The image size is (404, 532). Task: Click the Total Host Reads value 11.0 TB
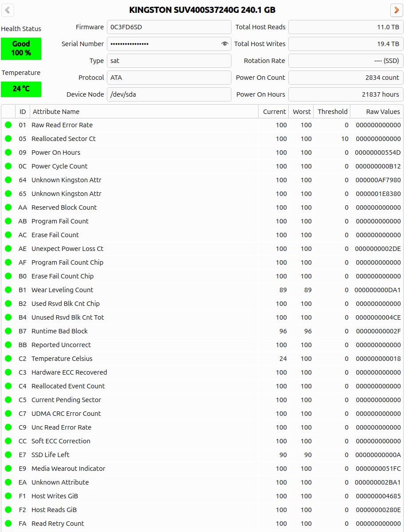click(x=346, y=27)
